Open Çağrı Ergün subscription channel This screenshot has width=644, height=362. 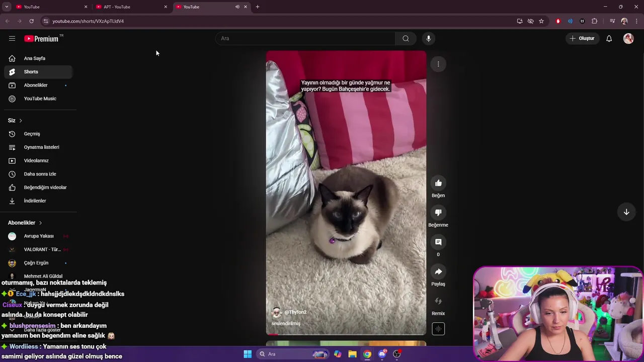[x=38, y=263]
